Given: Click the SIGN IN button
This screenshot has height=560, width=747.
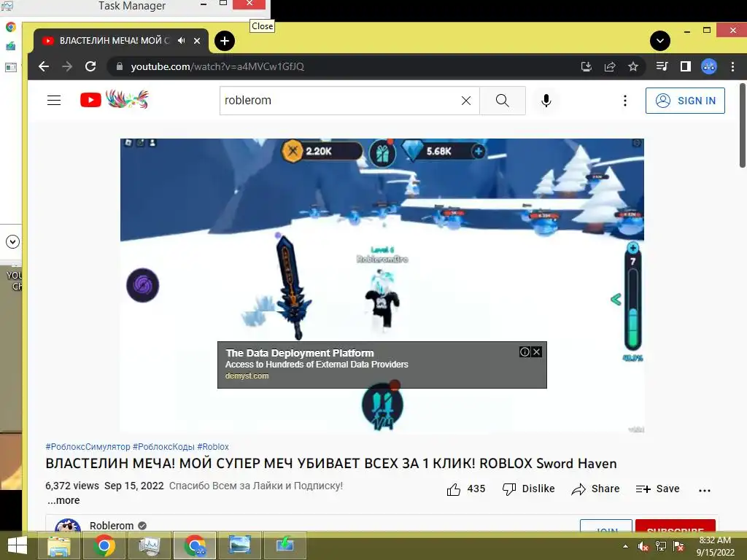Looking at the screenshot, I should (x=685, y=101).
